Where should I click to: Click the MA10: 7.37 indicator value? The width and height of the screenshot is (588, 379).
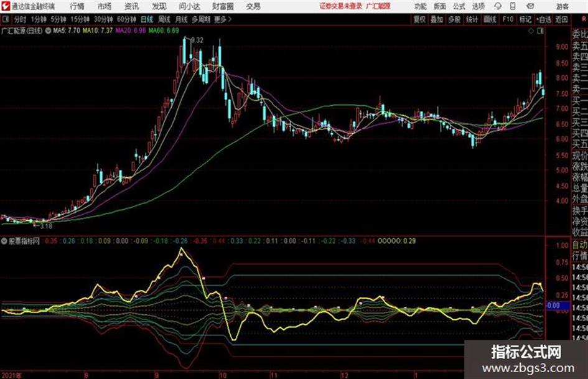[98, 30]
